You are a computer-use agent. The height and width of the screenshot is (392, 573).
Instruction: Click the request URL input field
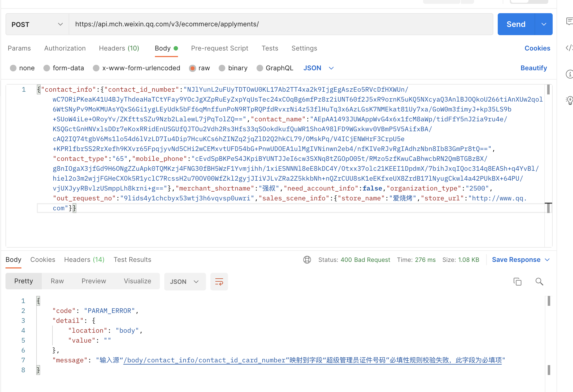(x=281, y=24)
